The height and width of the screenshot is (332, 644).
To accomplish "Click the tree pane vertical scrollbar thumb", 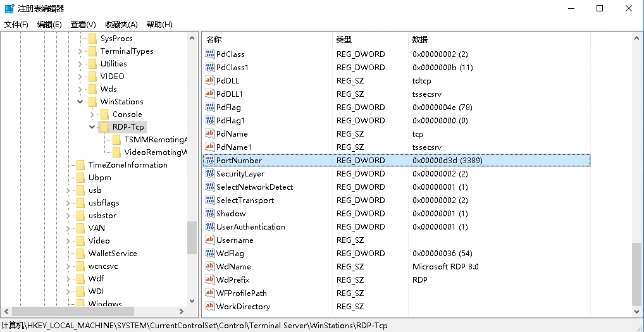I will tap(192, 238).
